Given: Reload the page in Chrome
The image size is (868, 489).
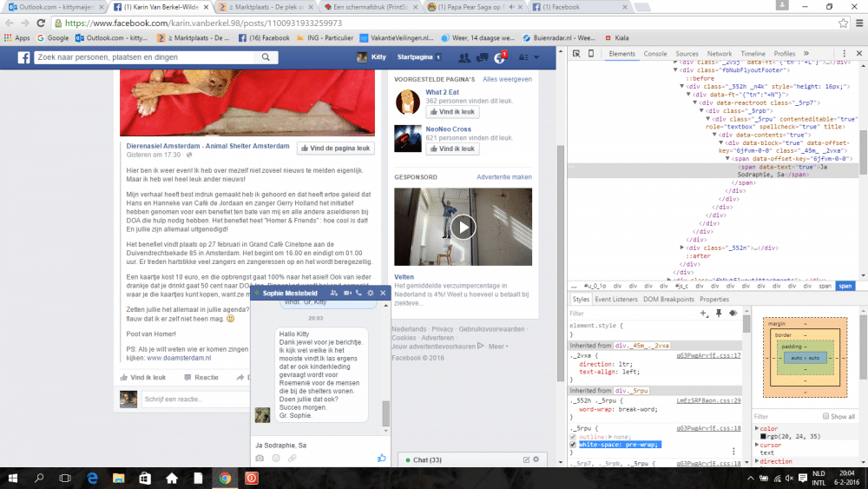Looking at the screenshot, I should click(41, 23).
